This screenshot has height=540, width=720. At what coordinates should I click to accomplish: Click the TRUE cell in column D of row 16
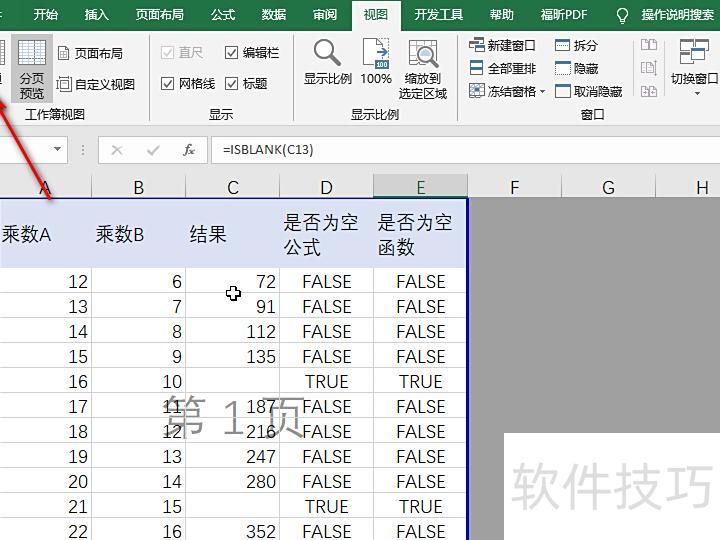click(326, 381)
